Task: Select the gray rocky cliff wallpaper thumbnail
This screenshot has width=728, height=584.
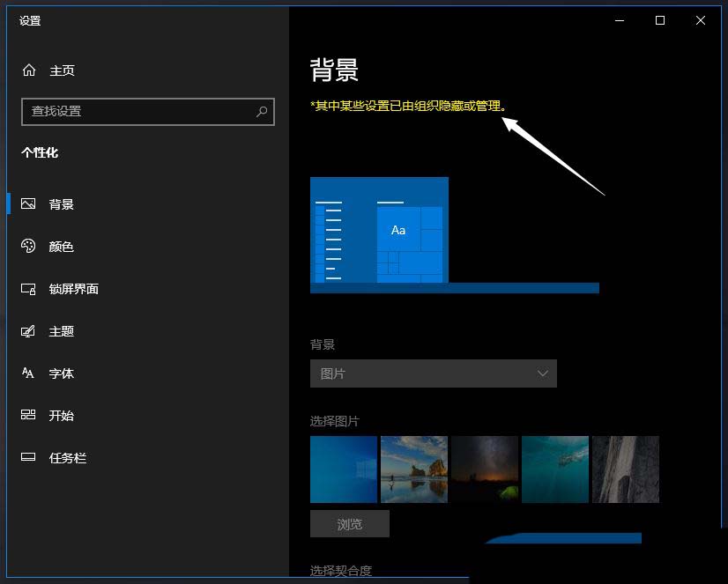Action: click(626, 469)
